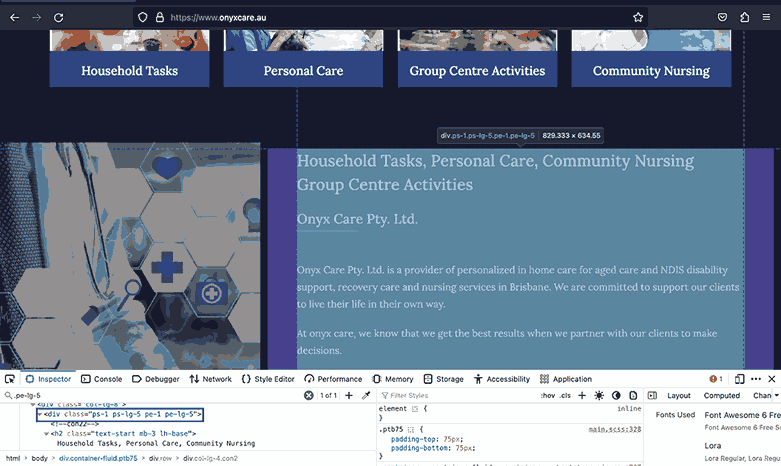Click the error count badge
This screenshot has height=466, width=781.
[716, 379]
